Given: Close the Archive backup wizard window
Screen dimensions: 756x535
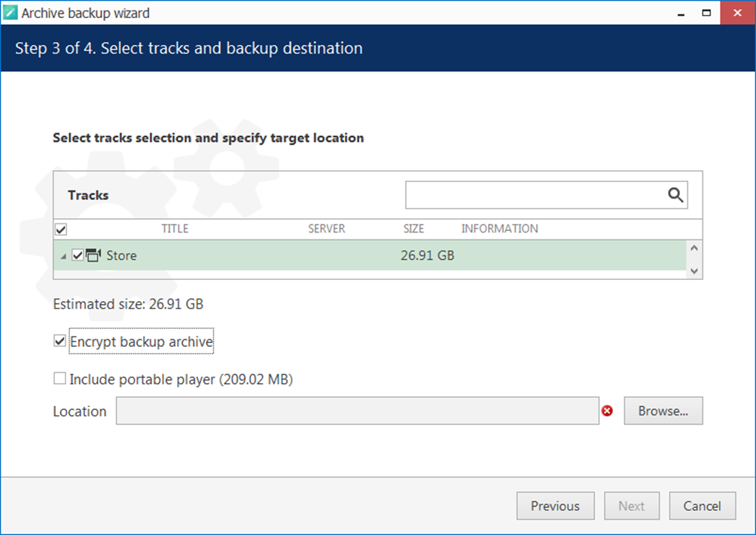Looking at the screenshot, I should click(737, 13).
